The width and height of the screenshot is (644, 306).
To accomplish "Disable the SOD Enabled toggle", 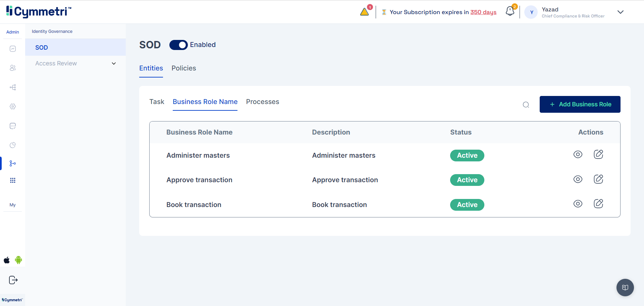I will click(x=178, y=45).
